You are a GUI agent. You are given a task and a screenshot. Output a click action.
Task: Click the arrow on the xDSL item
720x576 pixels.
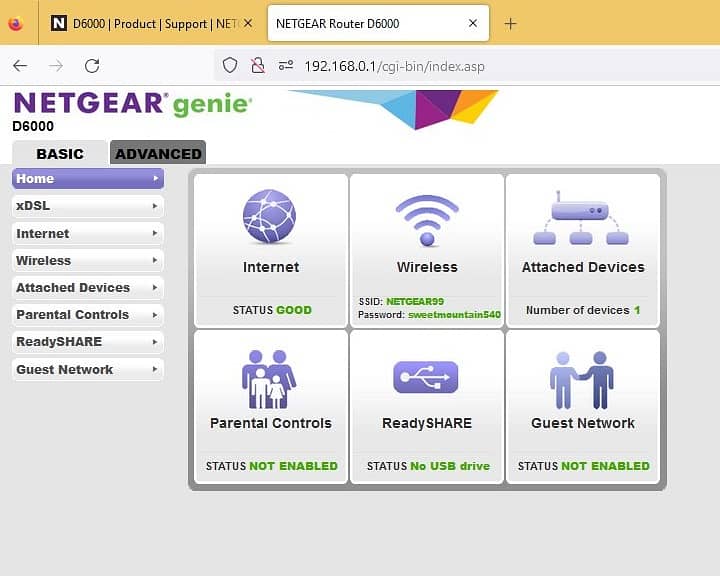coord(155,206)
